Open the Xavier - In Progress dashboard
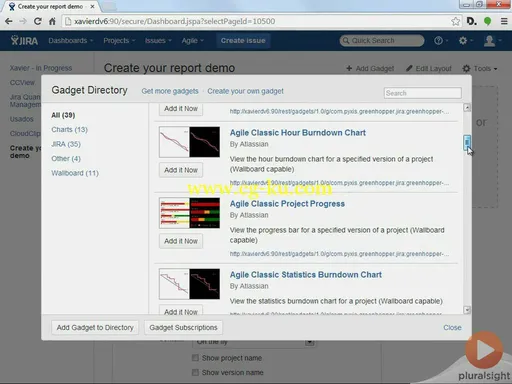The width and height of the screenshot is (512, 384). coord(41,68)
